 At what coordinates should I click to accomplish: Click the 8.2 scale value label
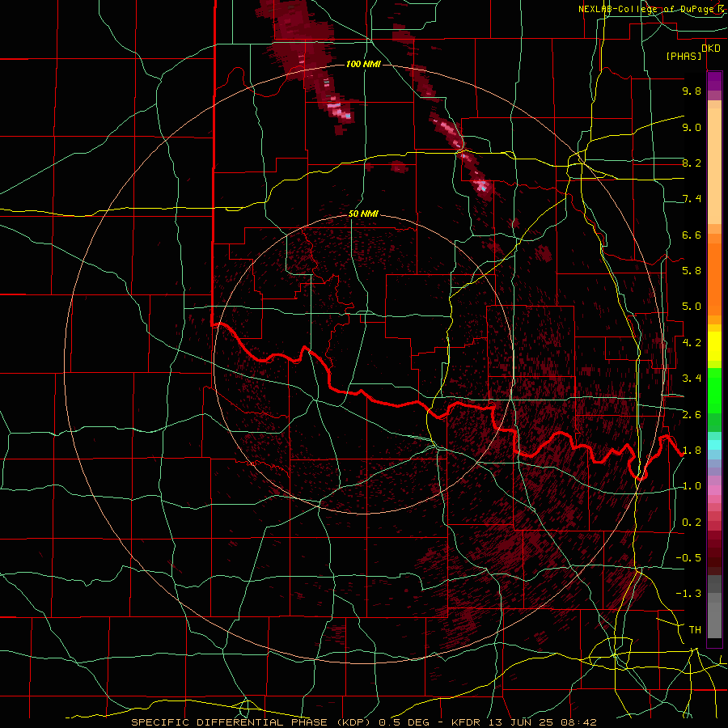click(x=692, y=163)
